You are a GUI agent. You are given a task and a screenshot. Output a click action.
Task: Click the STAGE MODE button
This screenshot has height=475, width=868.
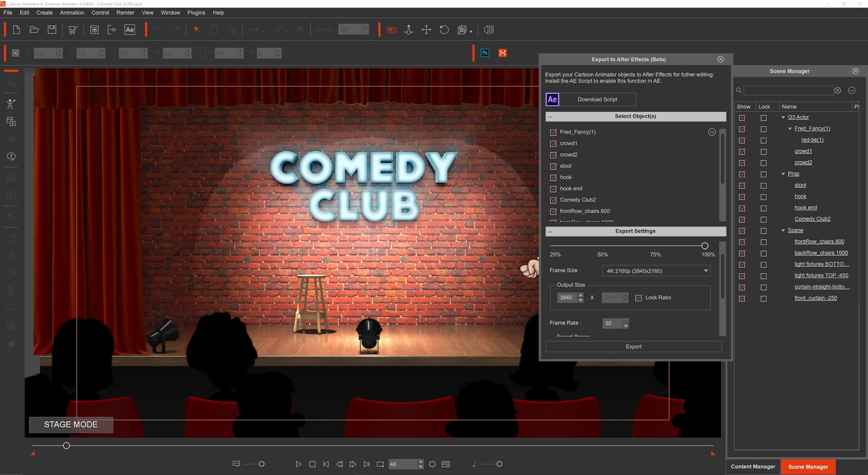(x=71, y=425)
